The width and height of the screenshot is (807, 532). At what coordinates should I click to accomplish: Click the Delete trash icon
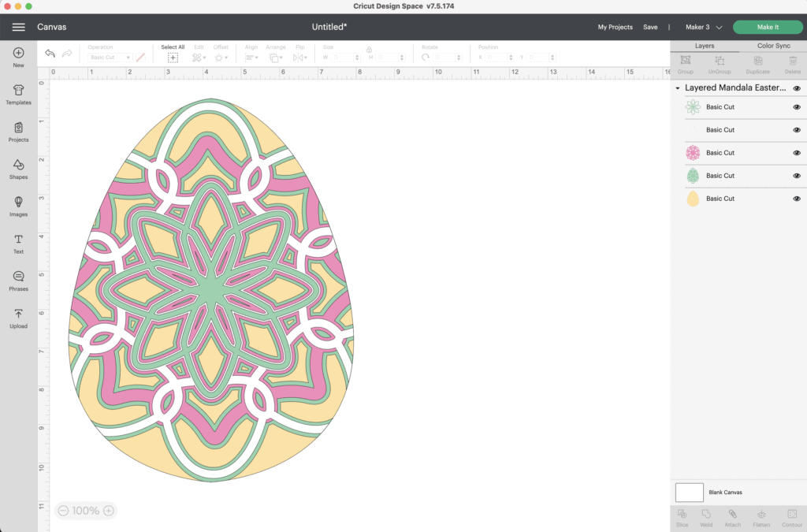click(793, 60)
